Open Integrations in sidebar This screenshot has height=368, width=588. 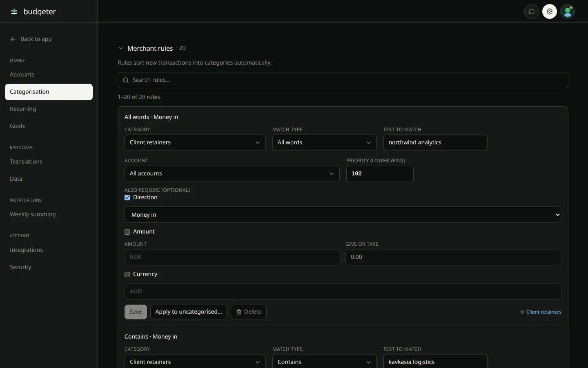(49, 250)
